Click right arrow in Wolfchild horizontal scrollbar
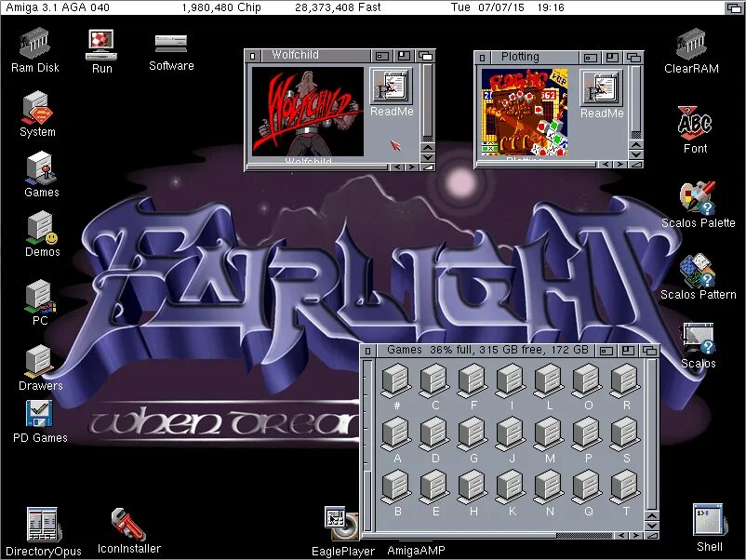This screenshot has width=746, height=560. pyautogui.click(x=412, y=167)
